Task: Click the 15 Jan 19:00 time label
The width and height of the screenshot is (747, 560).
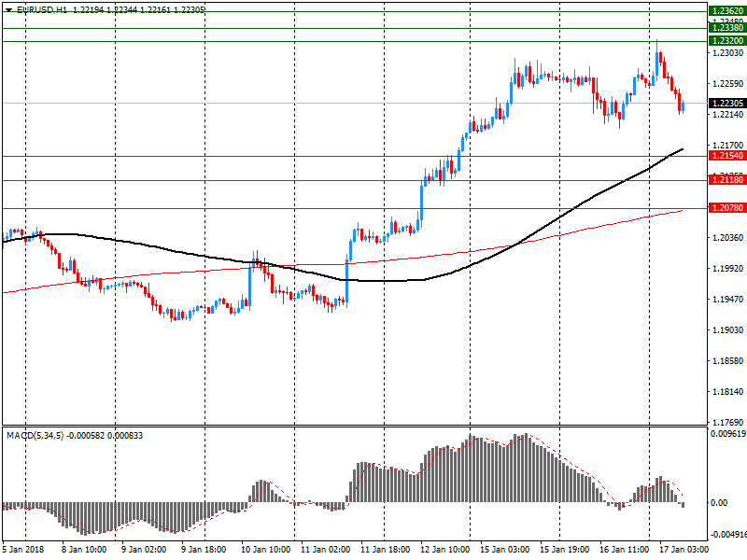Action: coord(565,550)
